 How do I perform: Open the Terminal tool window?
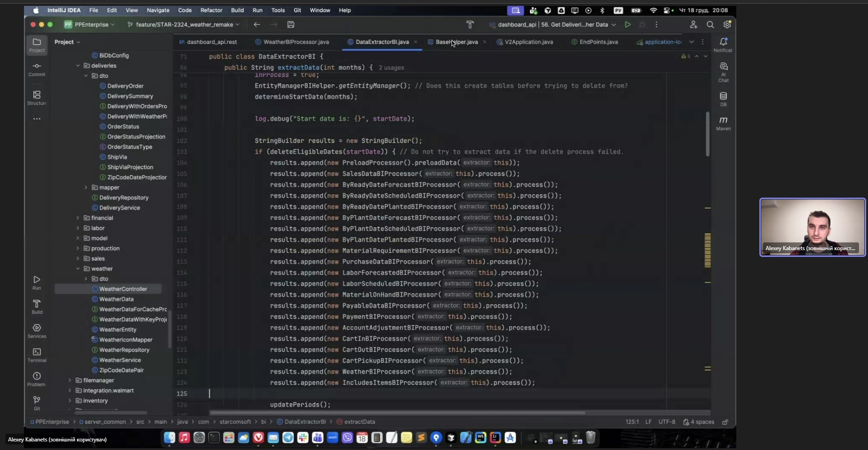(37, 355)
